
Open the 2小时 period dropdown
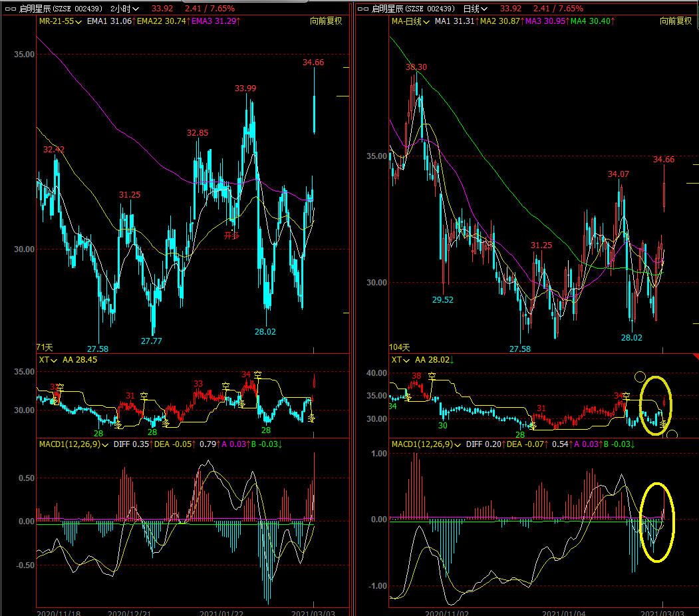click(125, 9)
